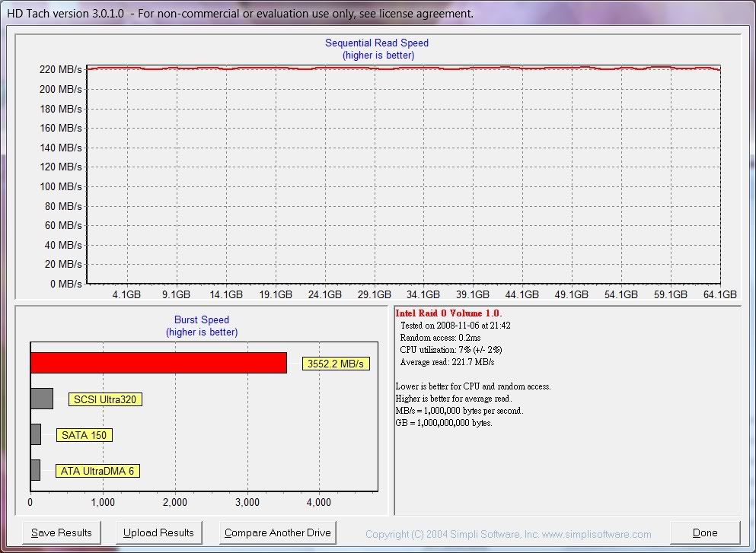This screenshot has width=756, height=553.
Task: Click the 34.1GB axis label
Action: [x=423, y=294]
